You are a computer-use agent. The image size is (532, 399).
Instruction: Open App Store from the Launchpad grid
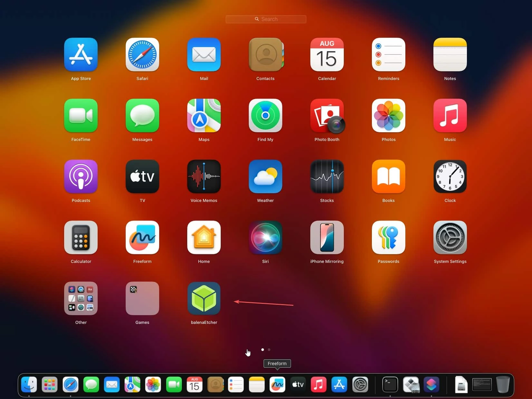click(x=81, y=55)
